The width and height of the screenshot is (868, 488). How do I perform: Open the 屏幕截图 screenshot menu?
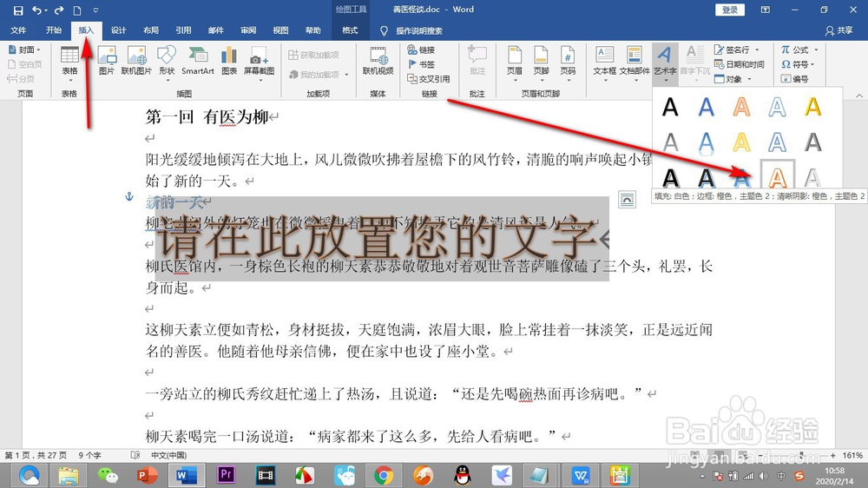coord(259,63)
